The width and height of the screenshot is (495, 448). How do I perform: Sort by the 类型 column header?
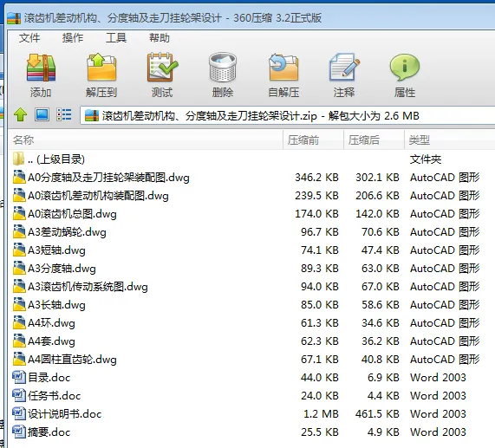(x=450, y=140)
